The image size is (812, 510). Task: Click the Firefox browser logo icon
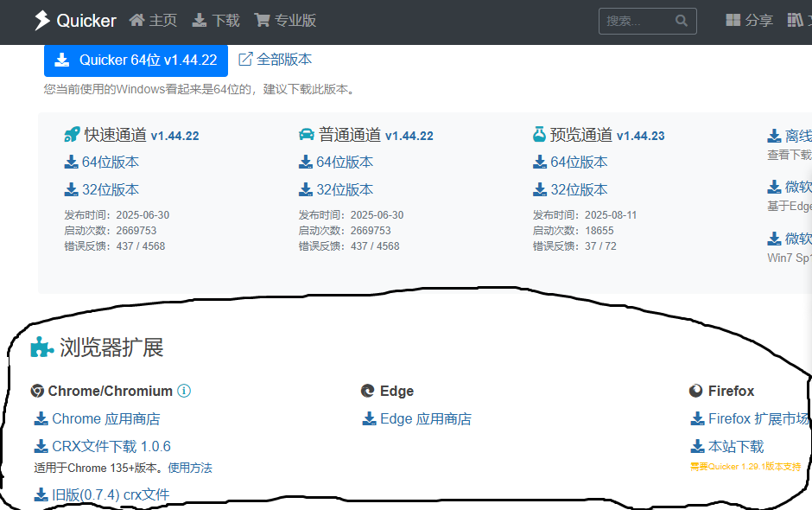coord(696,391)
